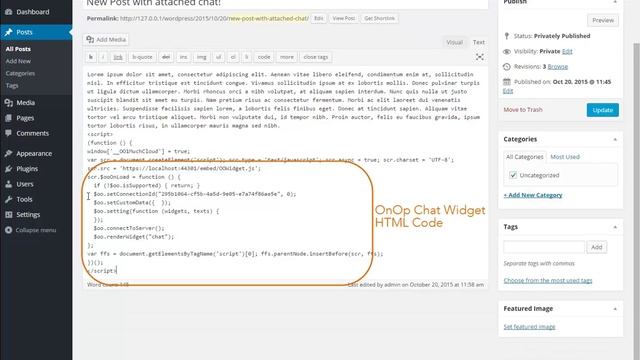Open All Posts in sidebar
This screenshot has width=640, height=360.
point(18,49)
